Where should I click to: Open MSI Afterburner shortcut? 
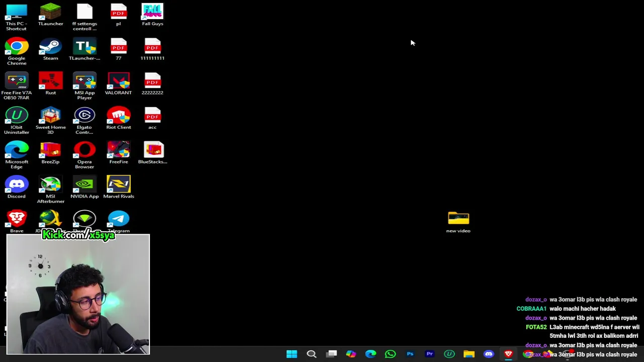[50, 190]
